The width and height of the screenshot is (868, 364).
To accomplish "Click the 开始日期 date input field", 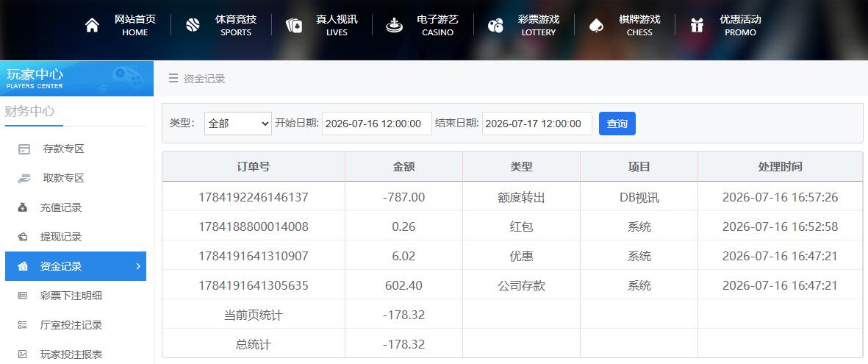I will pyautogui.click(x=377, y=124).
